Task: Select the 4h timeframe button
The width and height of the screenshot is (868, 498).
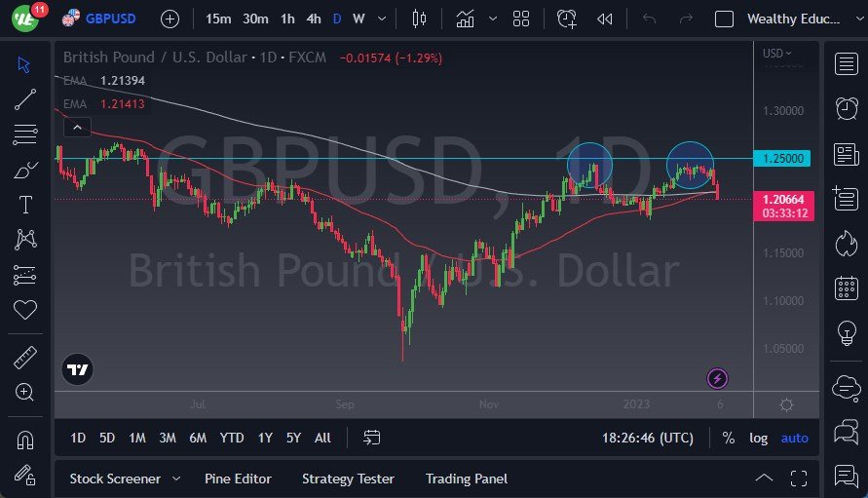Action: click(x=313, y=19)
